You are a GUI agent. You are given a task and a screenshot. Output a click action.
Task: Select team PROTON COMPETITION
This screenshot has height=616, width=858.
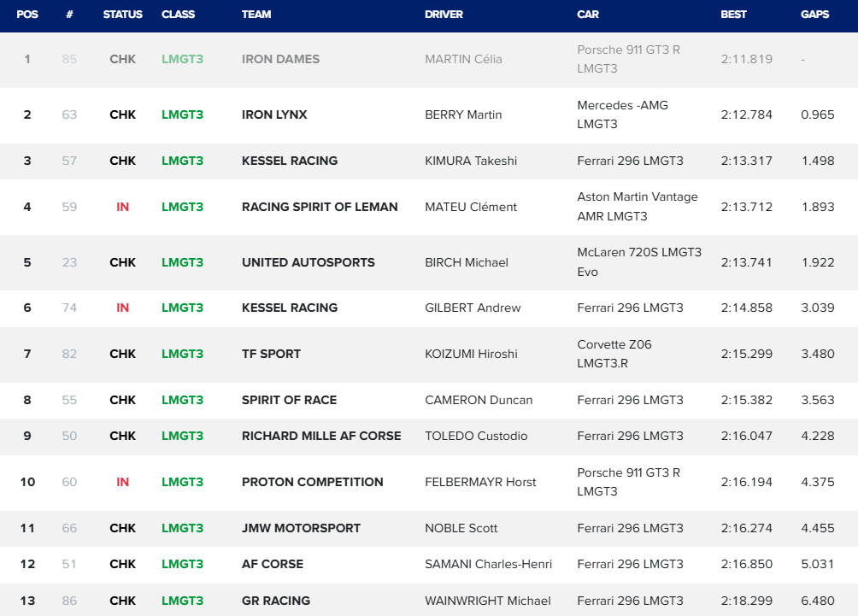tap(313, 482)
